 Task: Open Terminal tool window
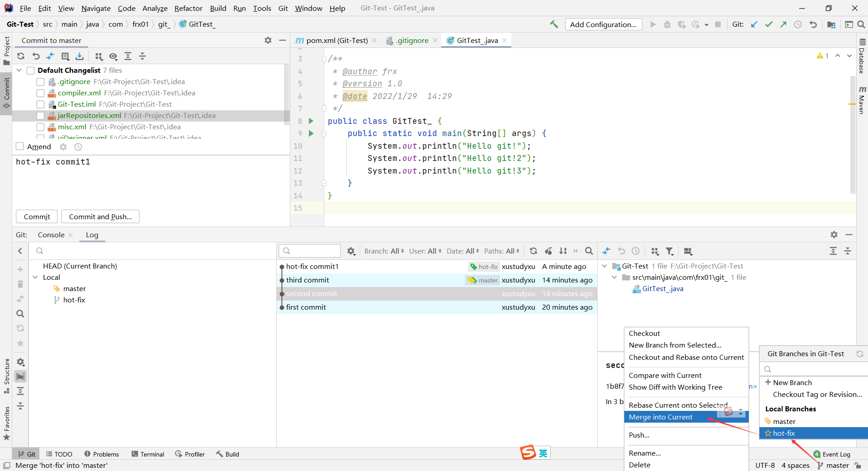coord(148,454)
